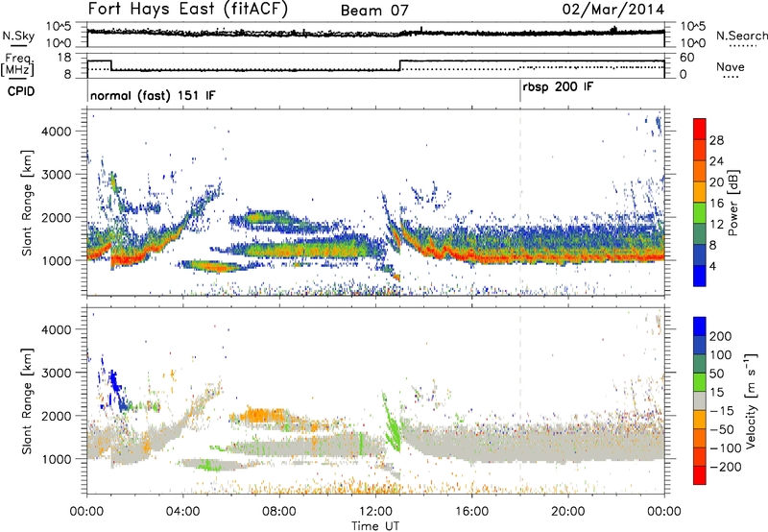Click the '-15' tick on the Velocity colorbar

coord(722,411)
